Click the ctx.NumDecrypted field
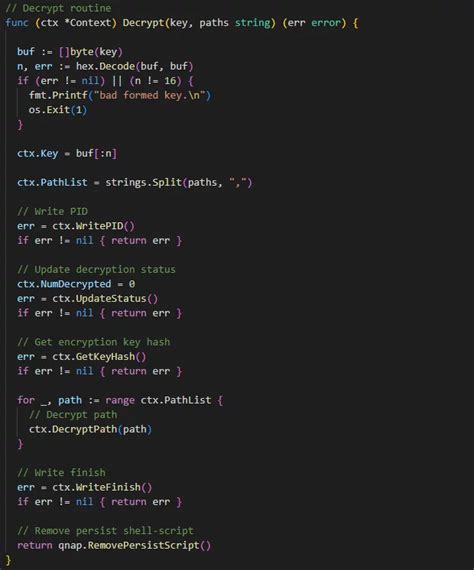 coord(64,284)
